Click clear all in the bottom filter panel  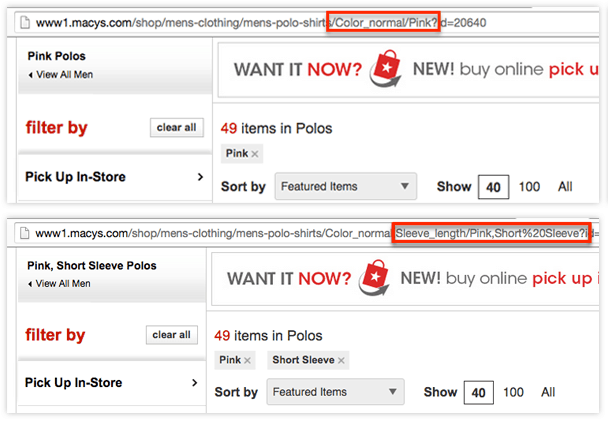[171, 335]
